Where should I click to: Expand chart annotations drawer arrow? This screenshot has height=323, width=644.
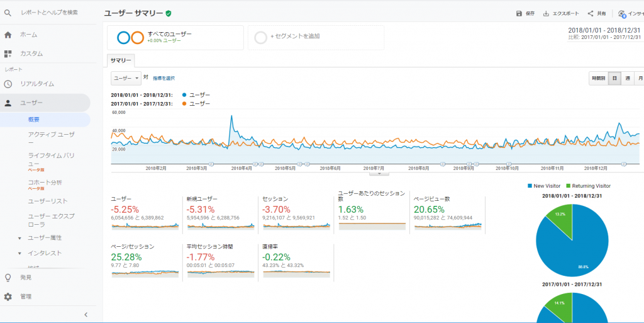point(379,173)
